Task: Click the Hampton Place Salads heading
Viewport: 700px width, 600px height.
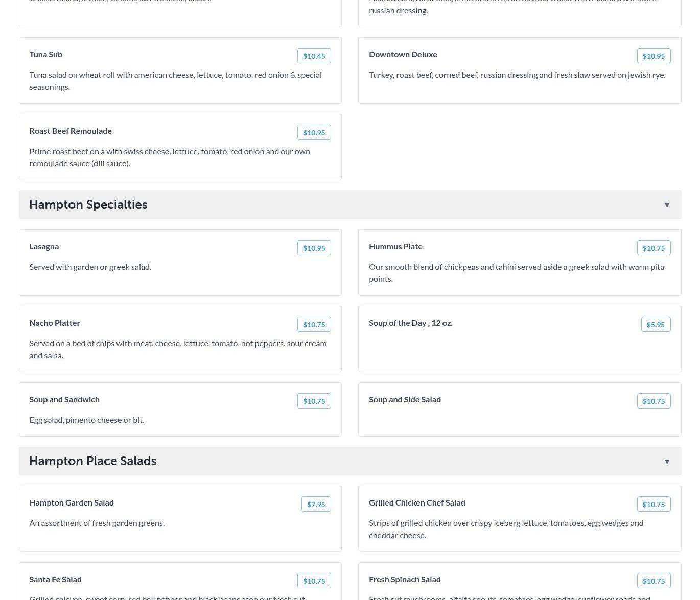Action: [x=92, y=461]
